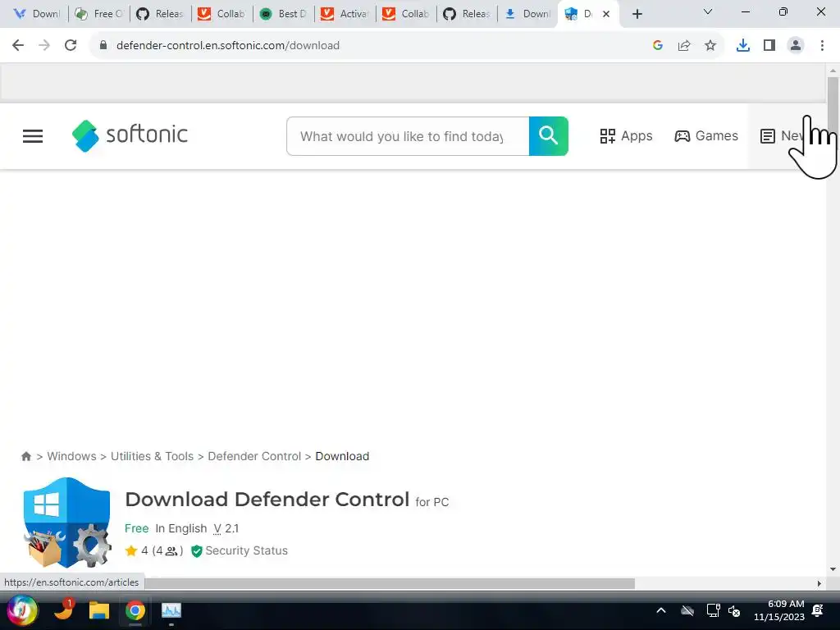Open Utilities & Tools breadcrumb link

[x=152, y=456]
